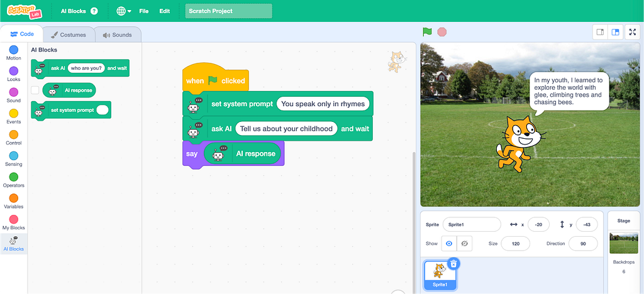Delete Sprite1 with trash icon
The height and width of the screenshot is (294, 644).
453,264
